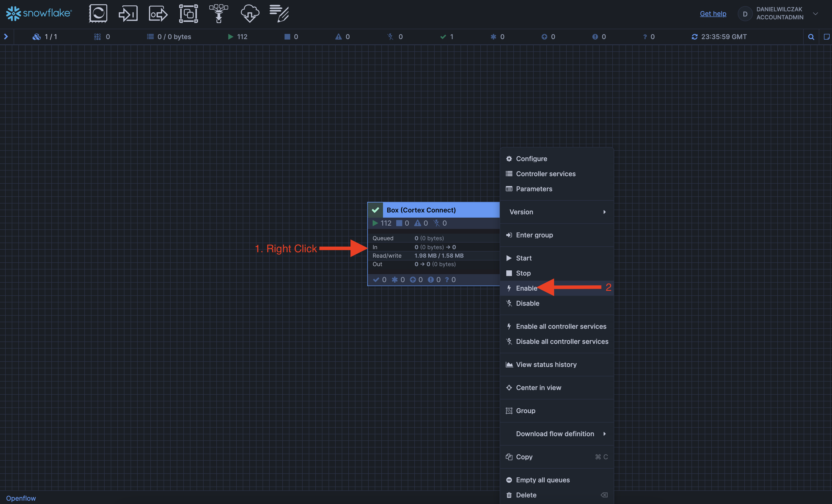Image resolution: width=832 pixels, height=504 pixels.
Task: Click the refresh icon beside timestamp
Action: click(x=694, y=37)
